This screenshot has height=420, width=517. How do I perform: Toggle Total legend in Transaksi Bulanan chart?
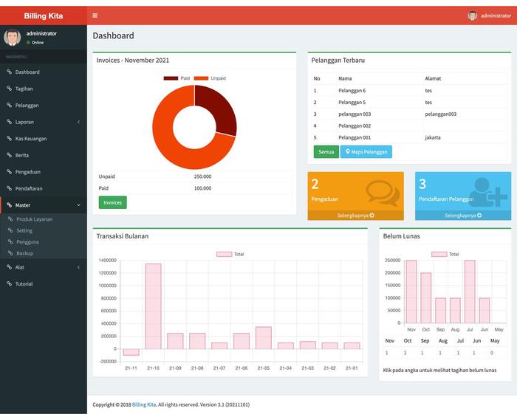point(230,254)
